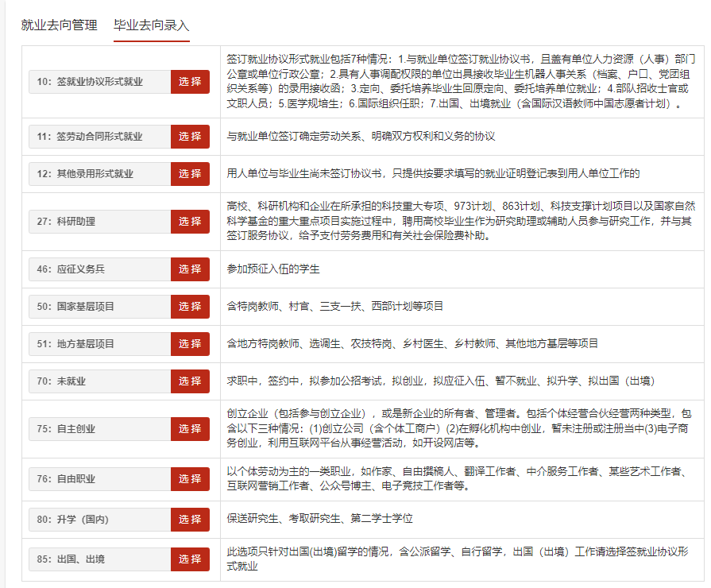Choose 选择 for 80: 升学（国内）

pyautogui.click(x=190, y=520)
